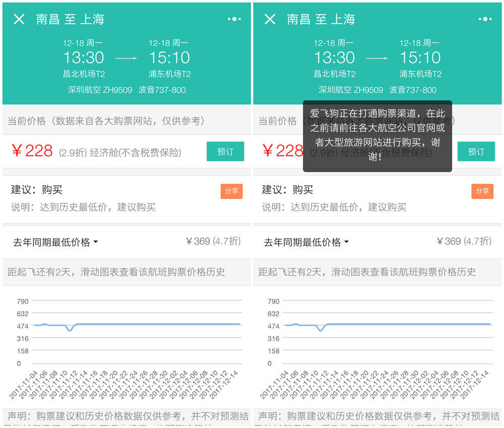Image resolution: width=504 pixels, height=428 pixels.
Task: Tap the left 深圳航空 ZH9509 flight number
Action: pyautogui.click(x=100, y=90)
